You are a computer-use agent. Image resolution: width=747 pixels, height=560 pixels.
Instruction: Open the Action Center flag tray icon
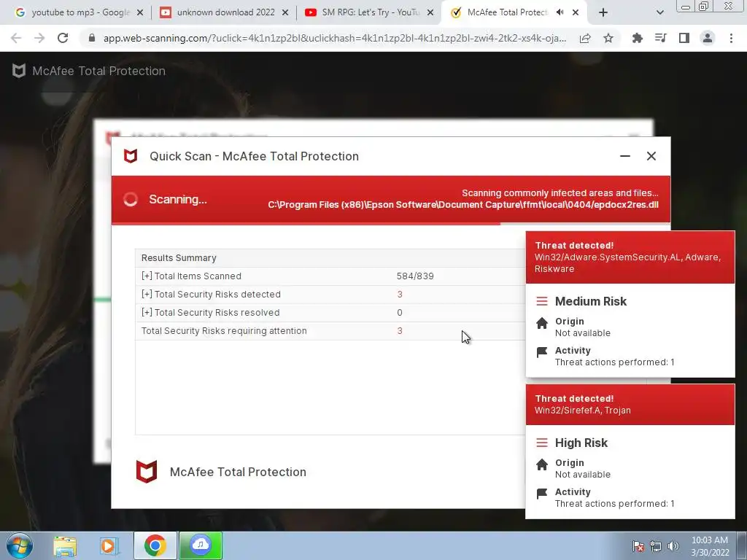coord(638,546)
